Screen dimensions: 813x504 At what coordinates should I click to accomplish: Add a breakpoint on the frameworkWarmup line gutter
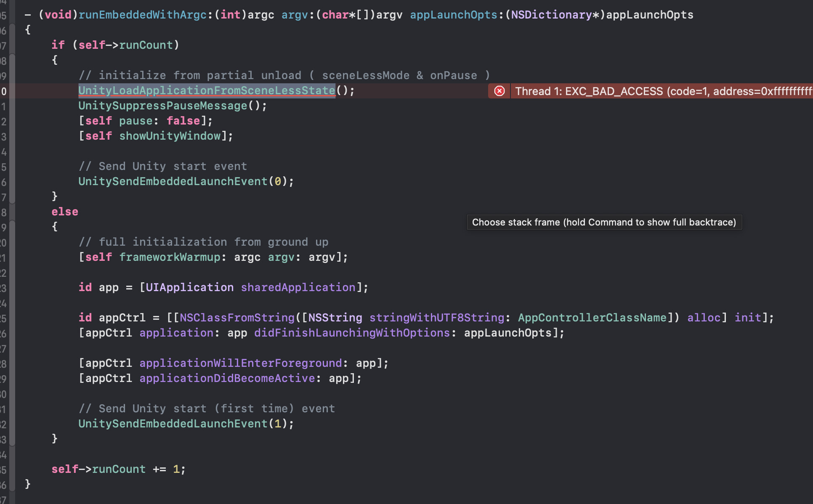tap(4, 257)
